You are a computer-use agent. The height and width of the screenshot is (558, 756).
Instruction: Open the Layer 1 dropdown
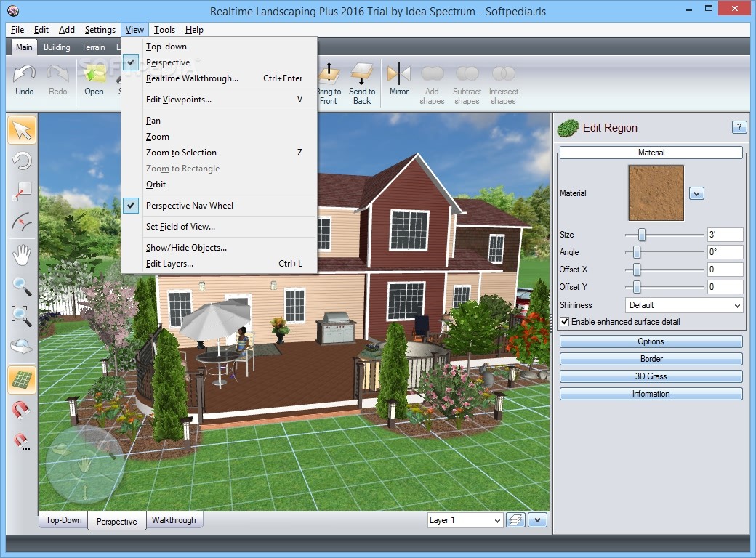465,520
